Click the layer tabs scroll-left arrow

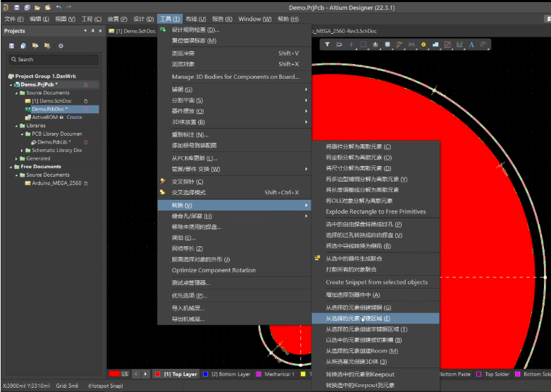[x=136, y=374]
